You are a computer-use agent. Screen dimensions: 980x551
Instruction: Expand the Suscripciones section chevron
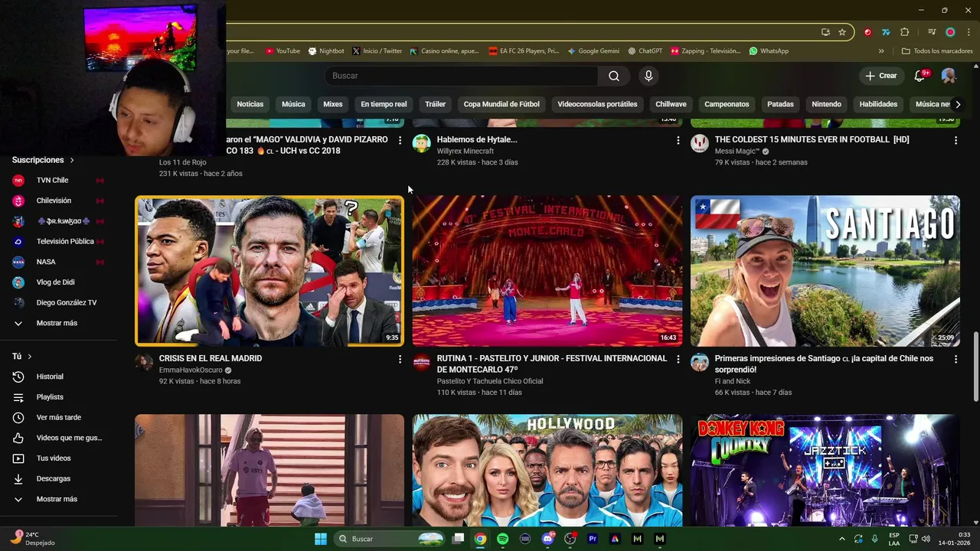pyautogui.click(x=72, y=160)
